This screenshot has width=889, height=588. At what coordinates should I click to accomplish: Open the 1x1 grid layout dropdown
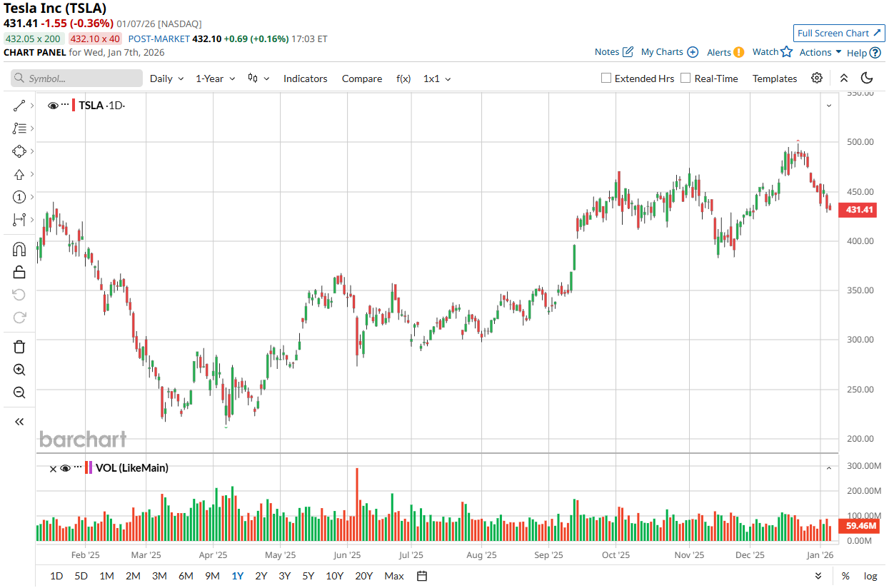coord(437,78)
